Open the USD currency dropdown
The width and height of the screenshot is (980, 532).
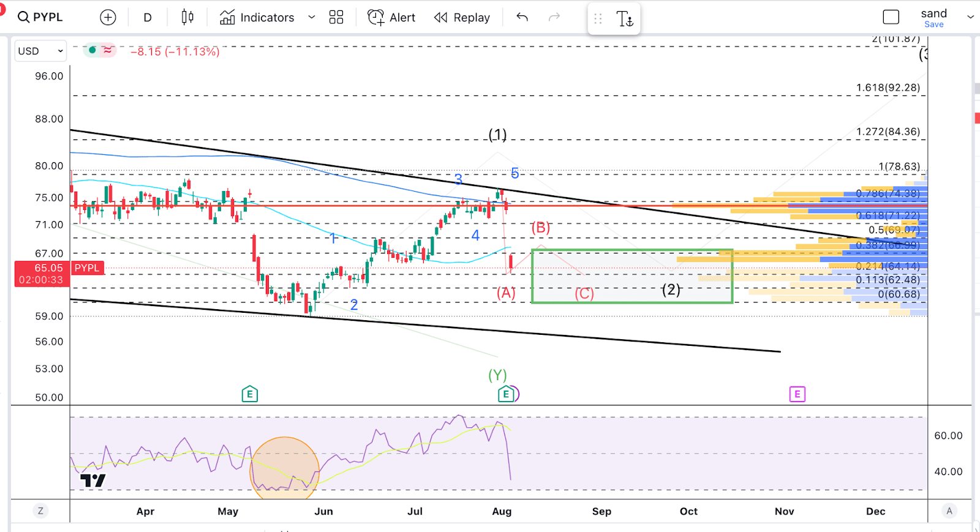(40, 51)
